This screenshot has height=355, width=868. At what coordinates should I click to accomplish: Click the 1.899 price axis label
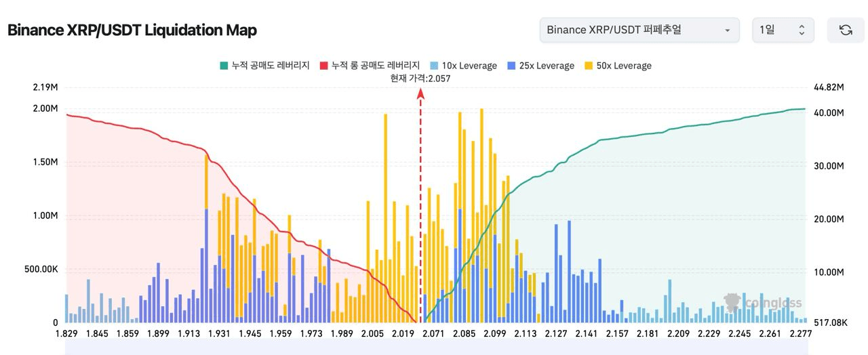point(158,333)
